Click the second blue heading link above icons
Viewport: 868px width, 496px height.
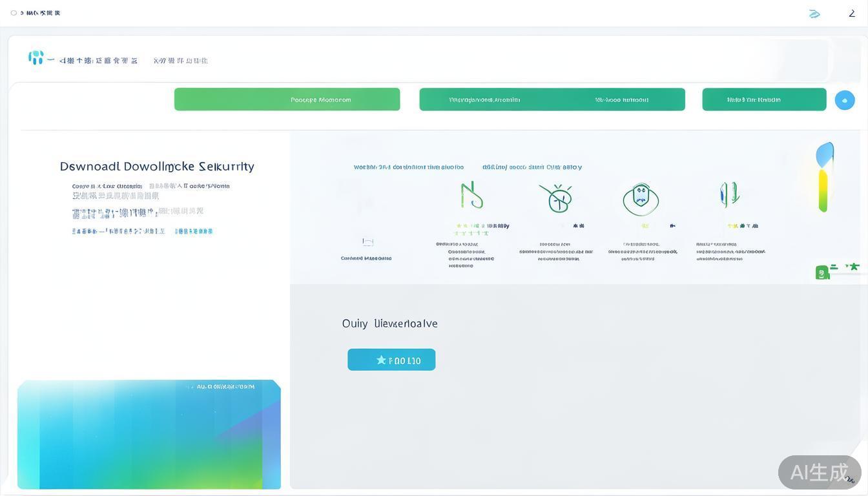[x=532, y=167]
